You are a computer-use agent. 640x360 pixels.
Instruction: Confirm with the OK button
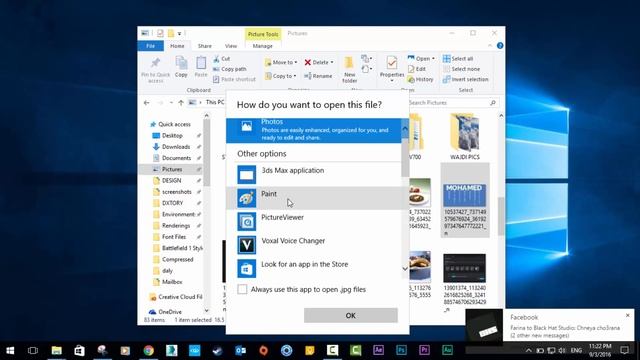pyautogui.click(x=351, y=316)
